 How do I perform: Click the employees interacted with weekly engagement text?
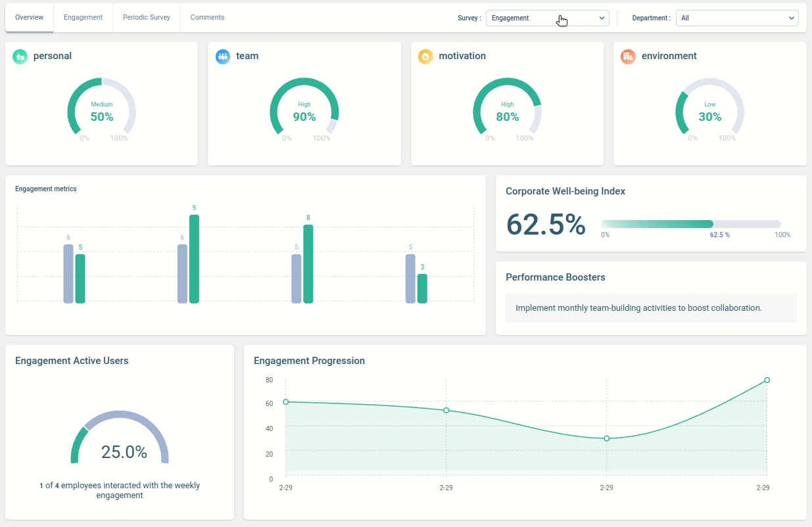pyautogui.click(x=120, y=490)
